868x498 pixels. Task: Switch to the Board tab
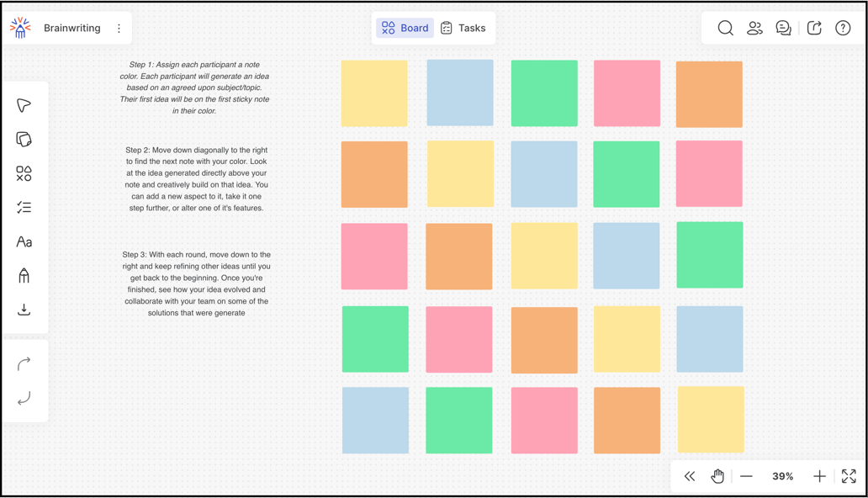405,29
